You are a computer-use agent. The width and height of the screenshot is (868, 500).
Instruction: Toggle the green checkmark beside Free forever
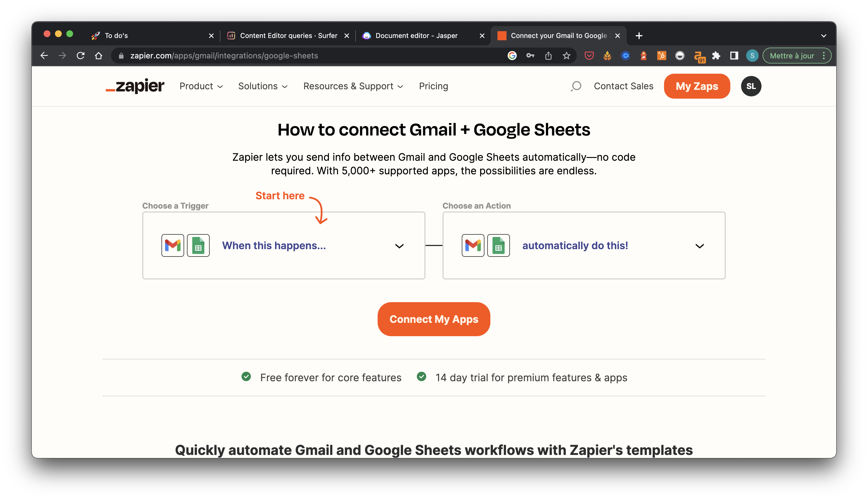(246, 377)
